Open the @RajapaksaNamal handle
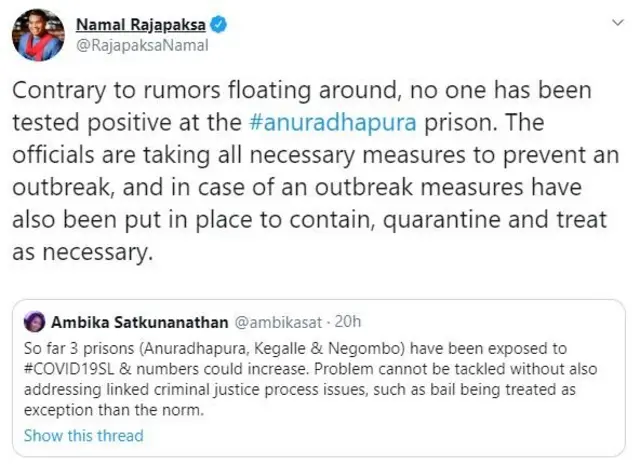 click(x=133, y=45)
